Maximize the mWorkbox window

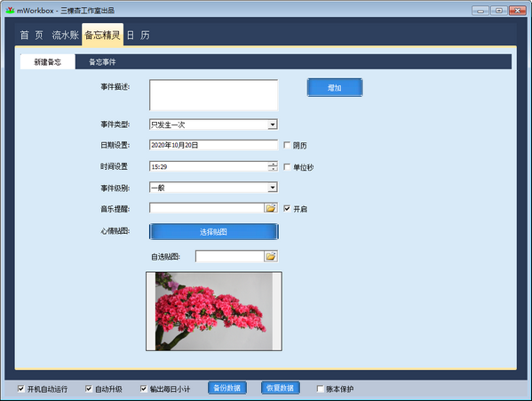pos(499,11)
